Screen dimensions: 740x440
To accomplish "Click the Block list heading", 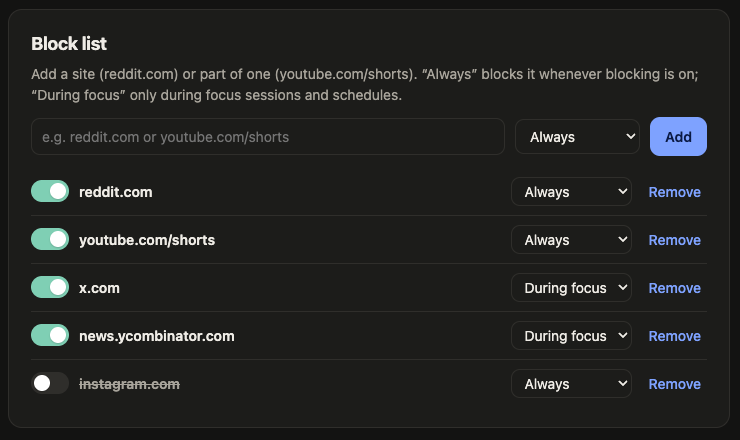I will [69, 44].
